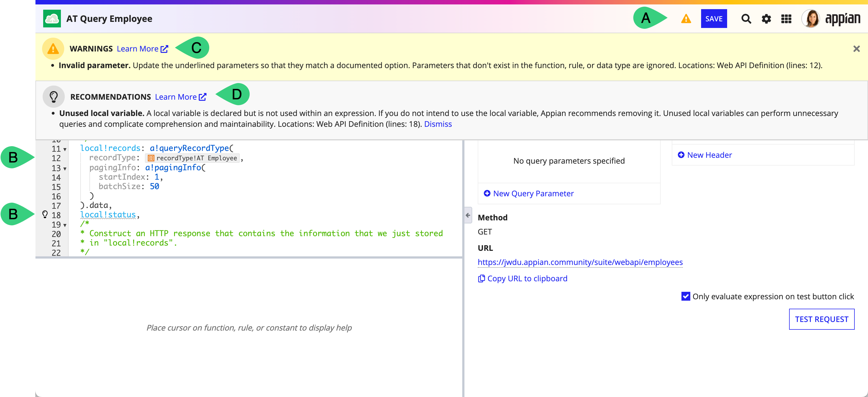Click the AT Query Employee title
This screenshot has height=397, width=868.
click(x=109, y=19)
